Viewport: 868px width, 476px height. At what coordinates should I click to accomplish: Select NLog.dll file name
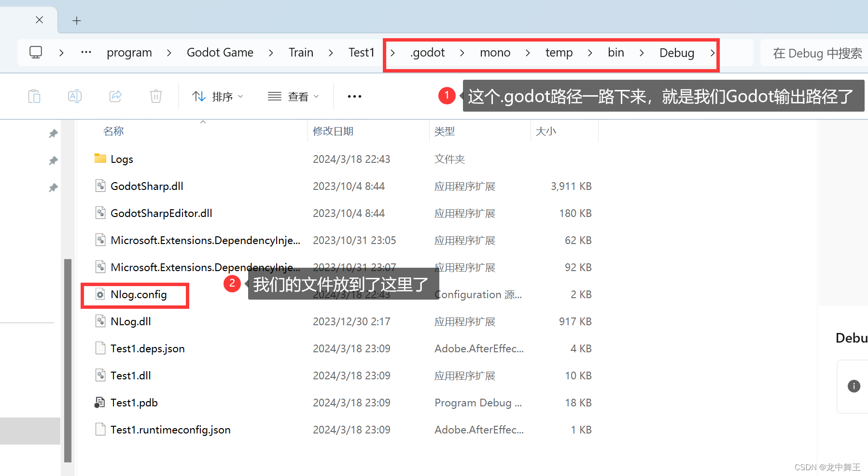[x=131, y=321]
